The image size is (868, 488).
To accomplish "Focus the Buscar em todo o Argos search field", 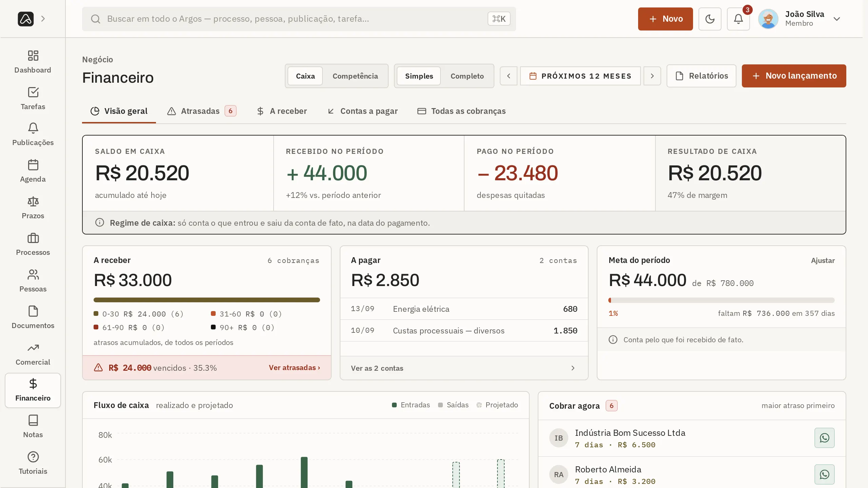I will (x=299, y=19).
